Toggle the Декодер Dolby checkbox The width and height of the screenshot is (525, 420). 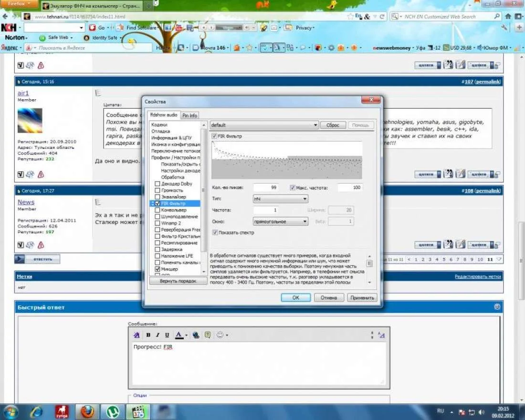pyautogui.click(x=157, y=184)
